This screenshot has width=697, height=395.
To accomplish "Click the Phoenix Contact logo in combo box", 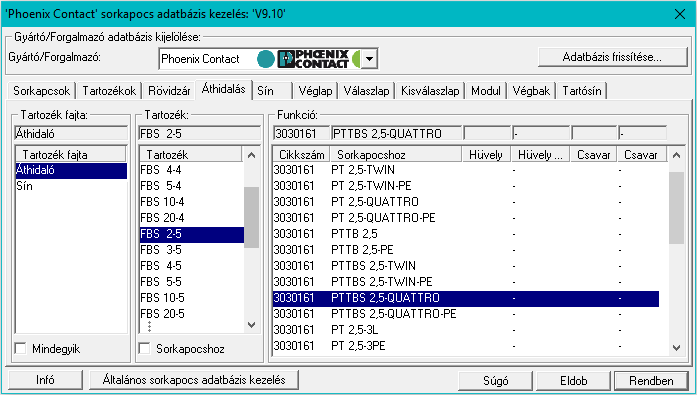I will pyautogui.click(x=313, y=59).
